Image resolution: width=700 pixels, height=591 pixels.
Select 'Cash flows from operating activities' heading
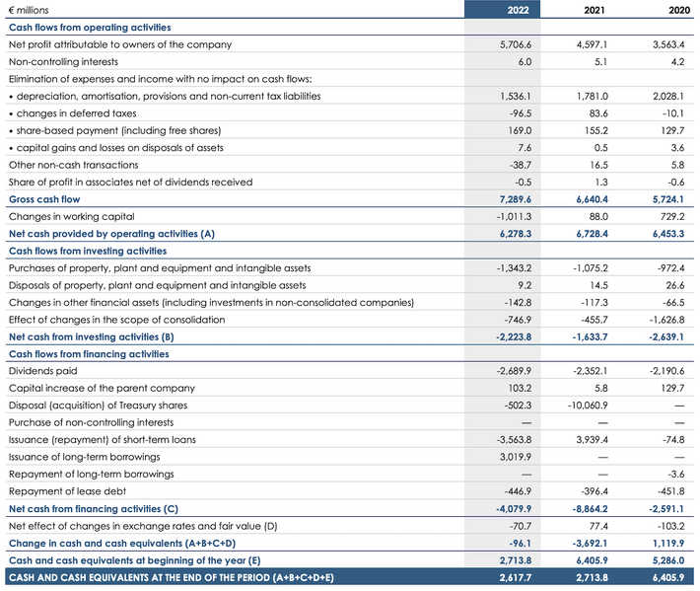[x=89, y=28]
